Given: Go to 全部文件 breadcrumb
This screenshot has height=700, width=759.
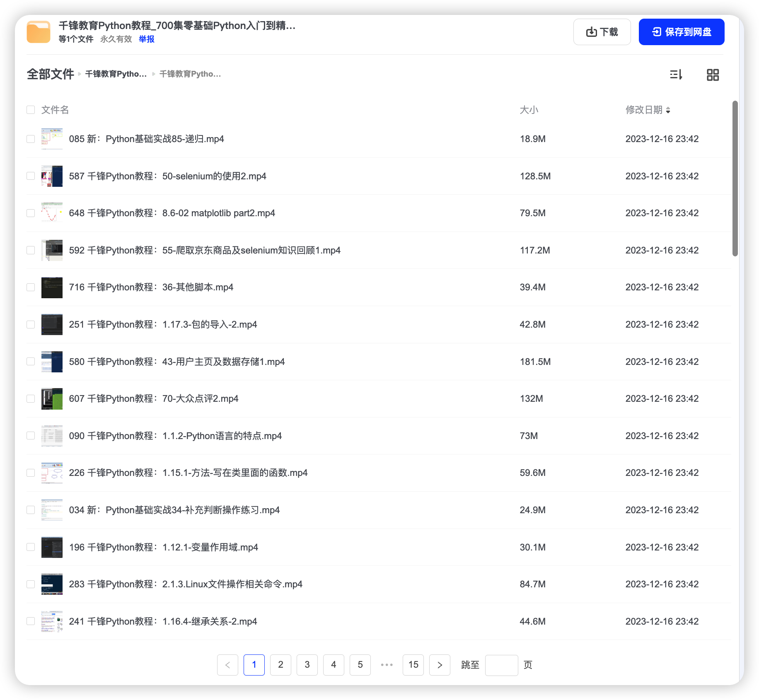Looking at the screenshot, I should click(x=51, y=74).
